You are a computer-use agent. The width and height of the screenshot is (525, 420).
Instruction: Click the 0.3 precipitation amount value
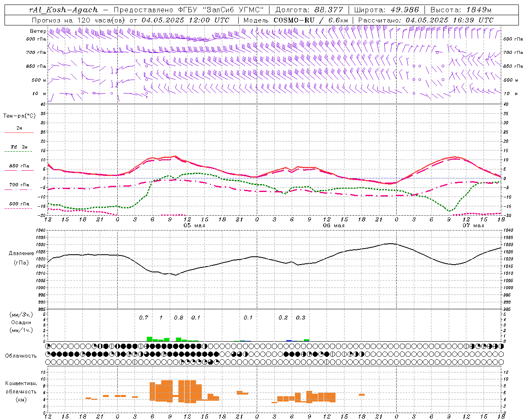point(301,317)
